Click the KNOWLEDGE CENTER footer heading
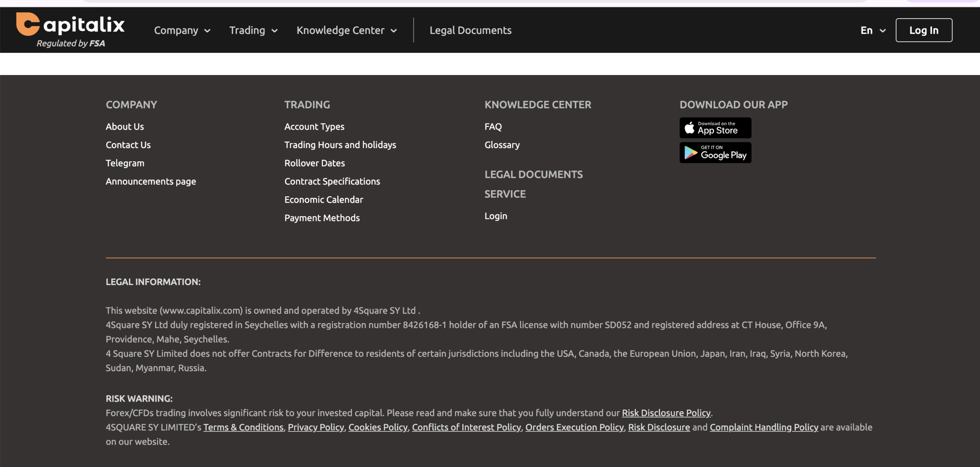The image size is (980, 467). tap(538, 105)
